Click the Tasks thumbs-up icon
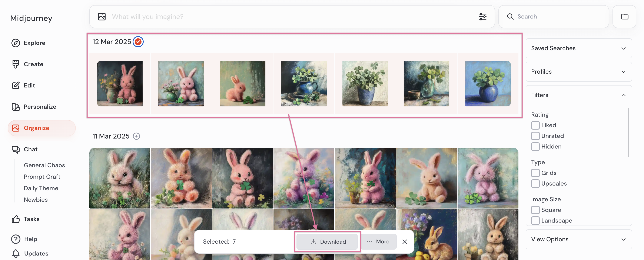Viewport: 644px width, 260px height. coord(16,219)
